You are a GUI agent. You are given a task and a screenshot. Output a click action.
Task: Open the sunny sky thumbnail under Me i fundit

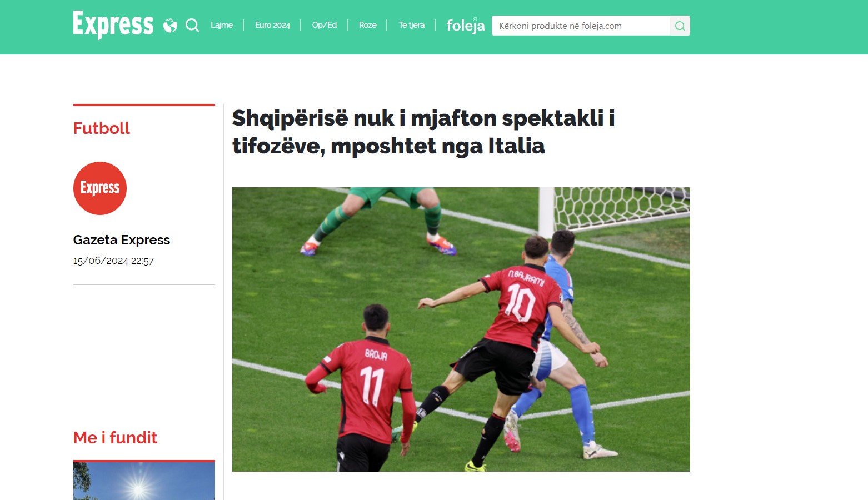coord(144,481)
